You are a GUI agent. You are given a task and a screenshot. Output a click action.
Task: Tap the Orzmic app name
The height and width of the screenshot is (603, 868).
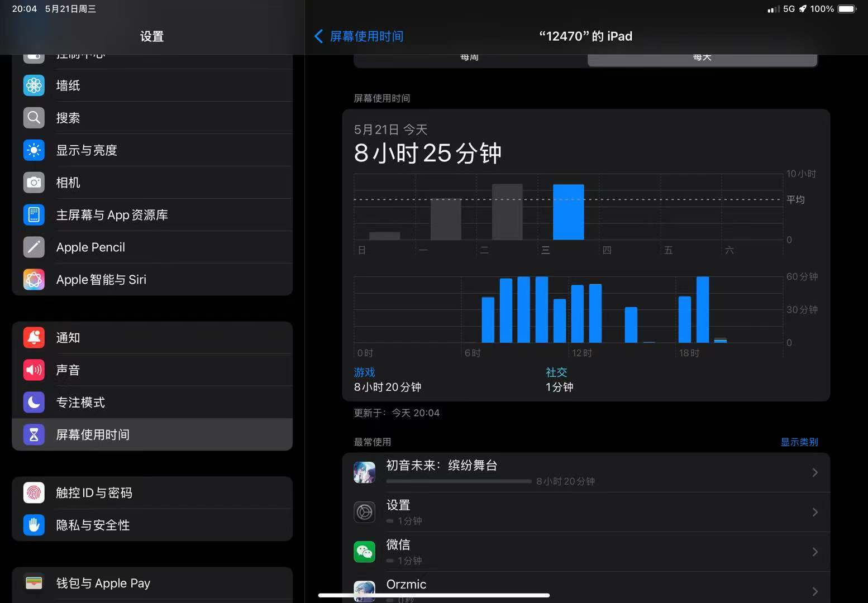[x=406, y=585]
